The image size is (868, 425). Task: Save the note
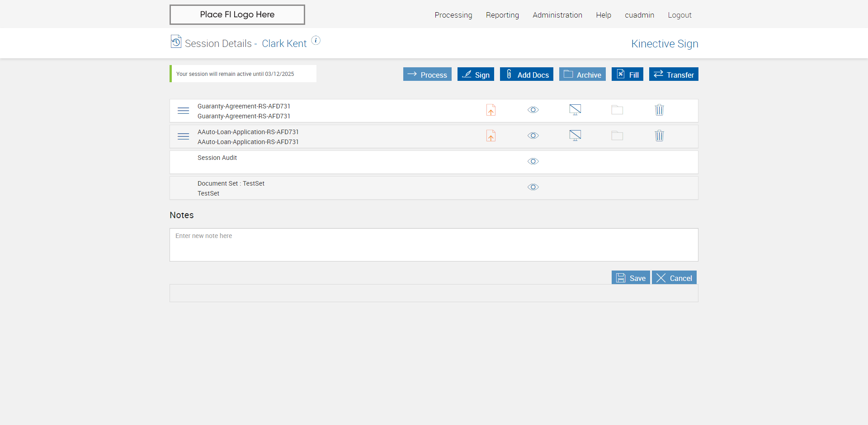[631, 277]
